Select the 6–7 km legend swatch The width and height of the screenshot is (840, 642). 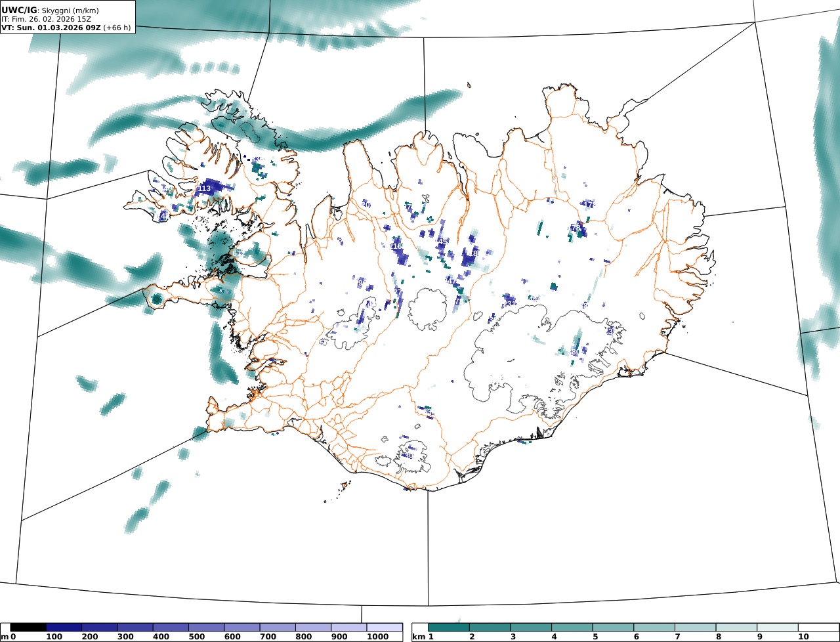654,628
